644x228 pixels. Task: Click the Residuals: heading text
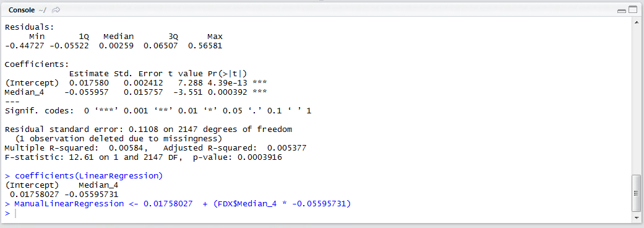[29, 27]
